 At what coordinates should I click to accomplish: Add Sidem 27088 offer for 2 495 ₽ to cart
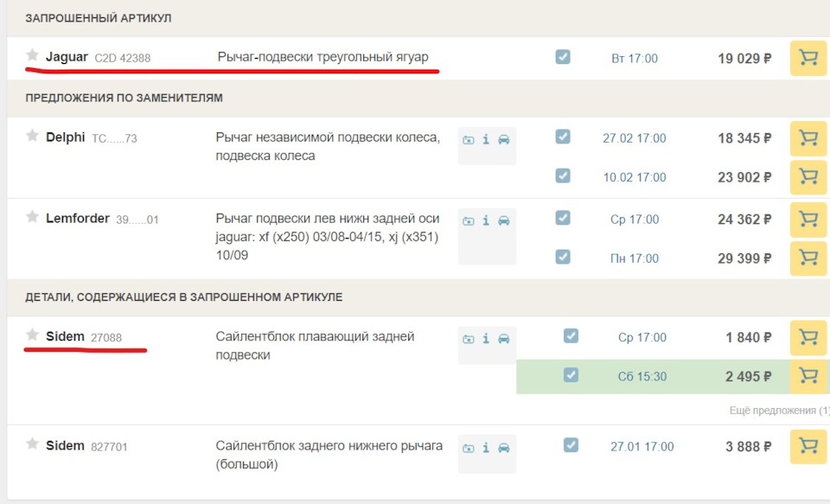pyautogui.click(x=808, y=376)
